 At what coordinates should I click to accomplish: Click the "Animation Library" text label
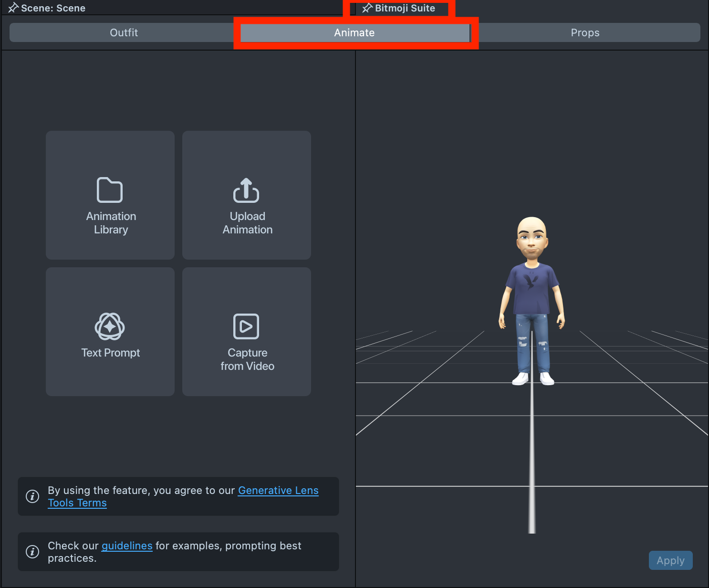click(x=111, y=223)
